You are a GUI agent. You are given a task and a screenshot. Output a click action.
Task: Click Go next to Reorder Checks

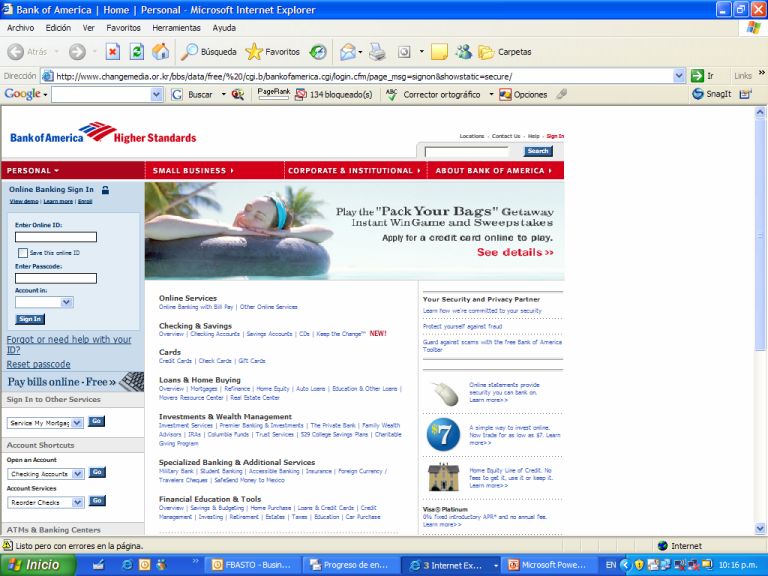click(97, 501)
